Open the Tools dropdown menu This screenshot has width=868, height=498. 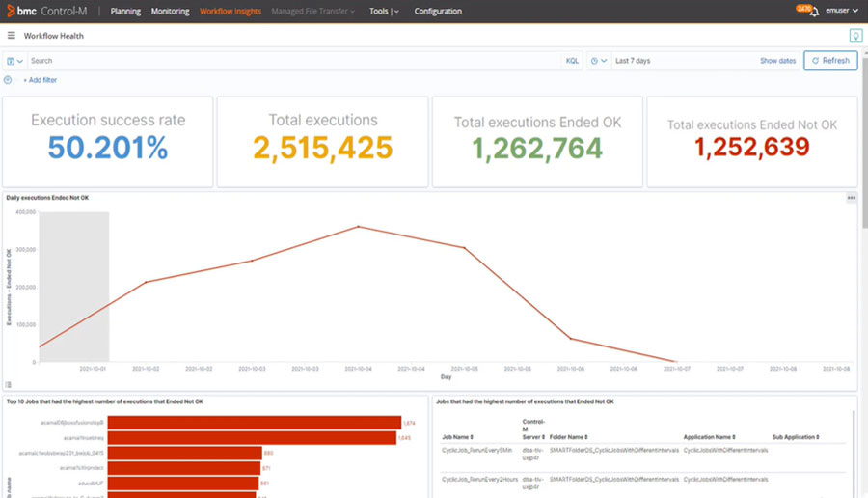tap(384, 12)
